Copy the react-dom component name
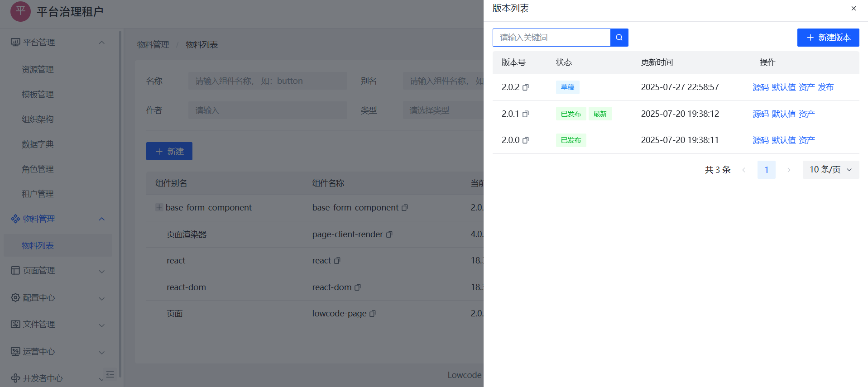The height and width of the screenshot is (387, 868). pyautogui.click(x=358, y=287)
